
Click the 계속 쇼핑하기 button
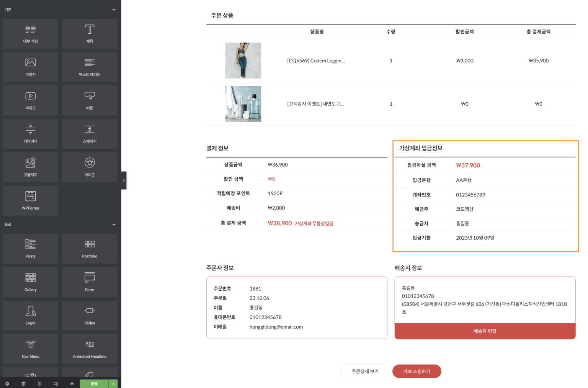coord(416,371)
